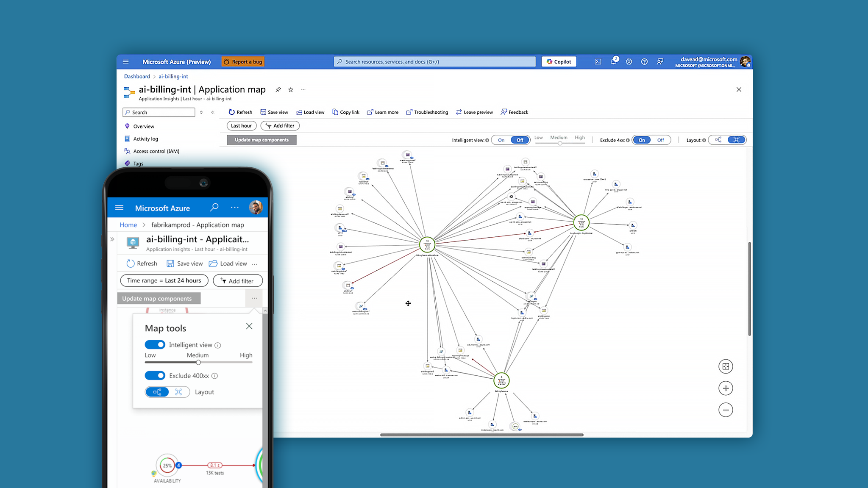Tap the search magnifier in mobile Azure header
Image resolution: width=868 pixels, height=488 pixels.
click(x=214, y=208)
